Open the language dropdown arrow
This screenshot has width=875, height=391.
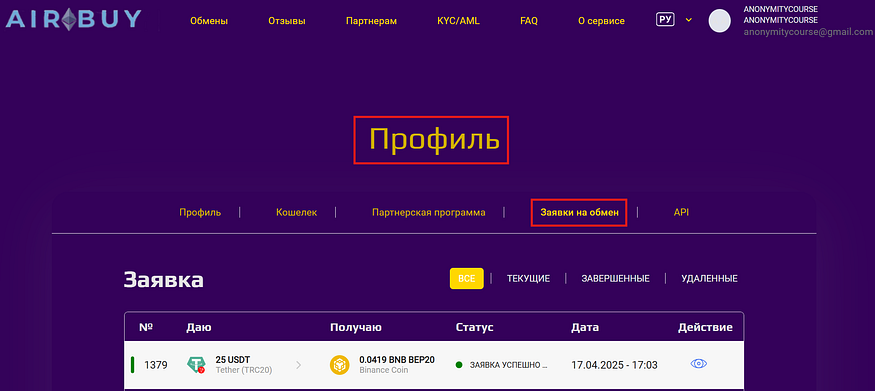[689, 20]
